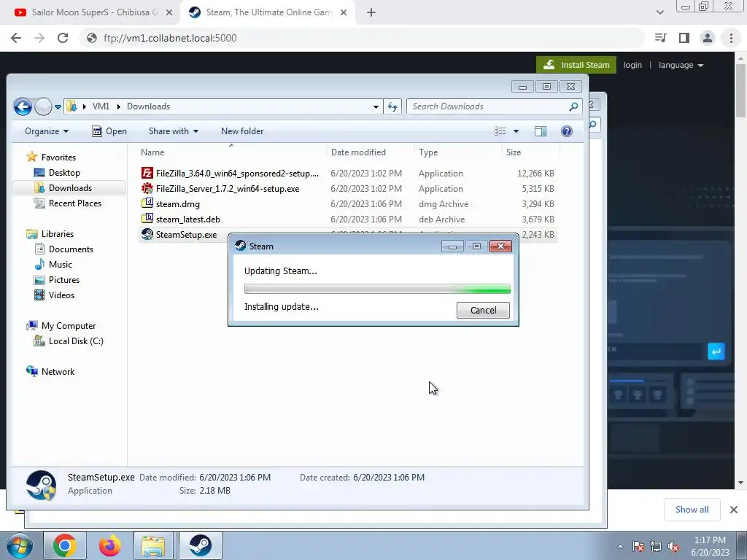This screenshot has height=560, width=747.
Task: Click Show all downloads button
Action: 692,510
